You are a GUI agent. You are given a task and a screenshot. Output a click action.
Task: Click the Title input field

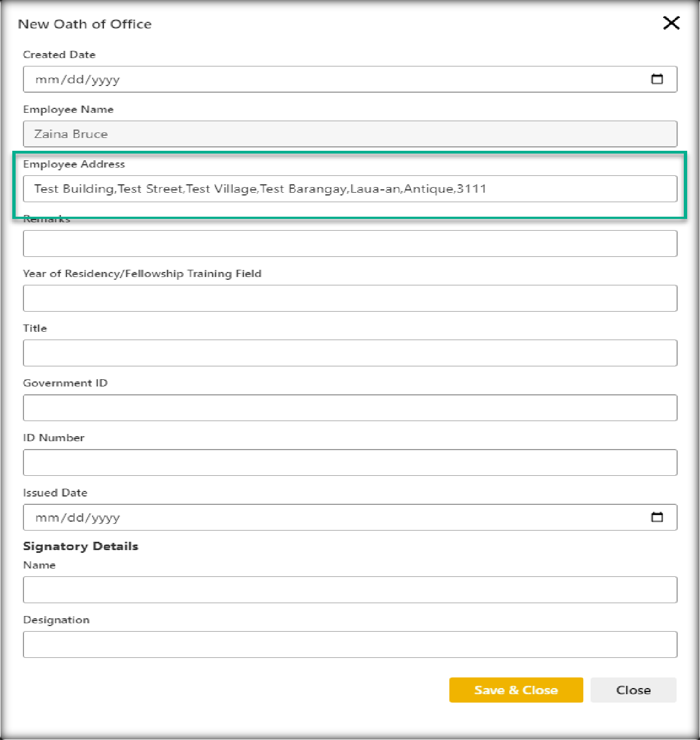[x=349, y=353]
